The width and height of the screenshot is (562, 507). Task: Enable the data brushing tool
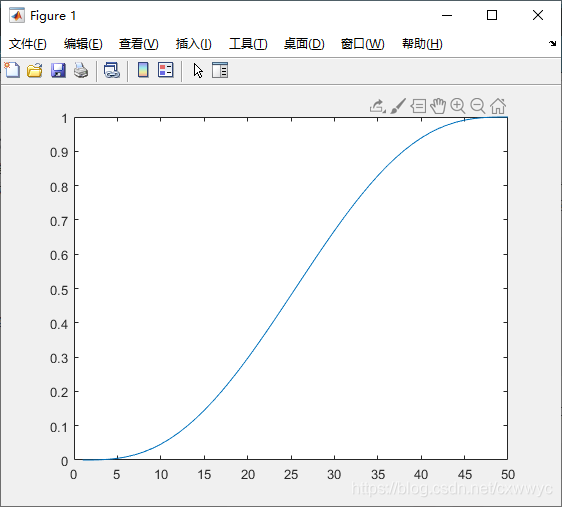(x=398, y=106)
